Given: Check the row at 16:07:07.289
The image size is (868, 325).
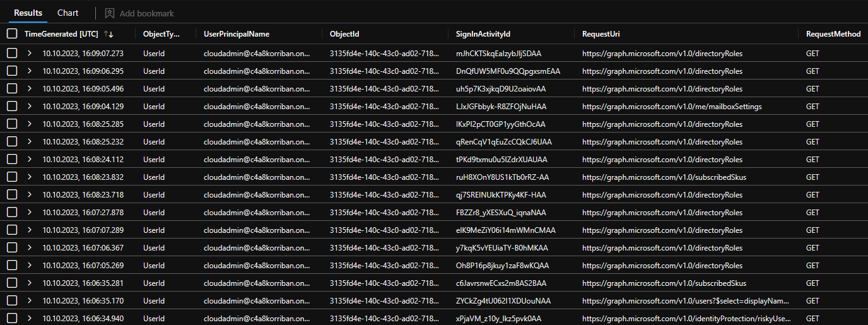Looking at the screenshot, I should pos(12,230).
